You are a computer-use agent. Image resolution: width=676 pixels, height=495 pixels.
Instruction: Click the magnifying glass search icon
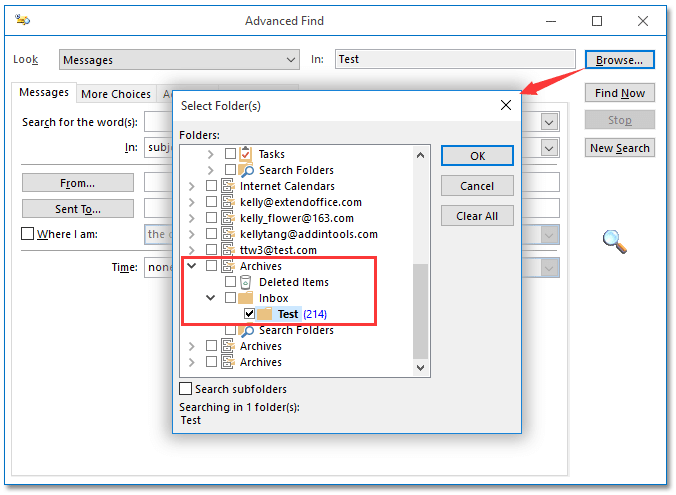[614, 240]
